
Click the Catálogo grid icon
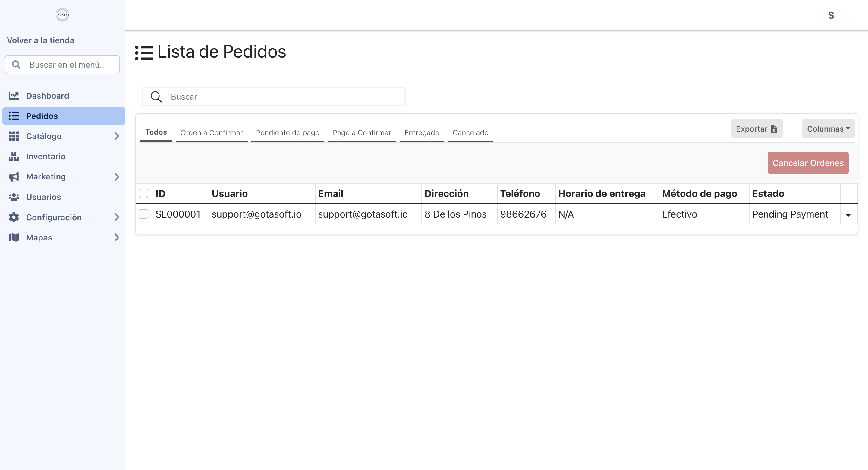click(14, 136)
